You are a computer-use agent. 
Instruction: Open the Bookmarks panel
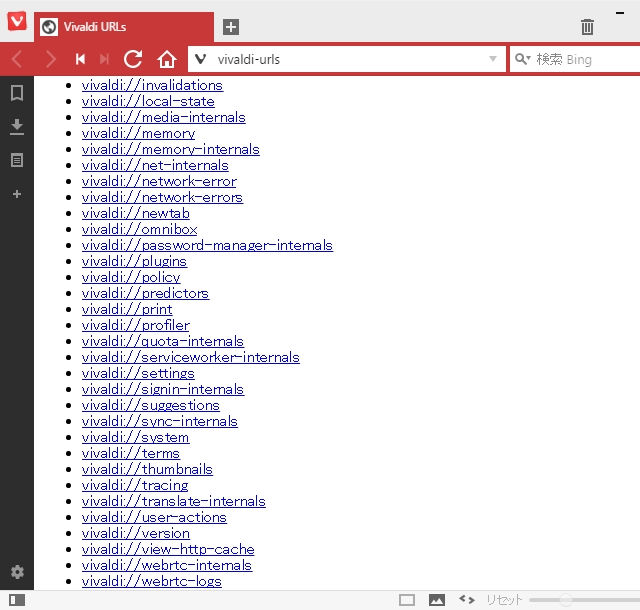pyautogui.click(x=17, y=93)
